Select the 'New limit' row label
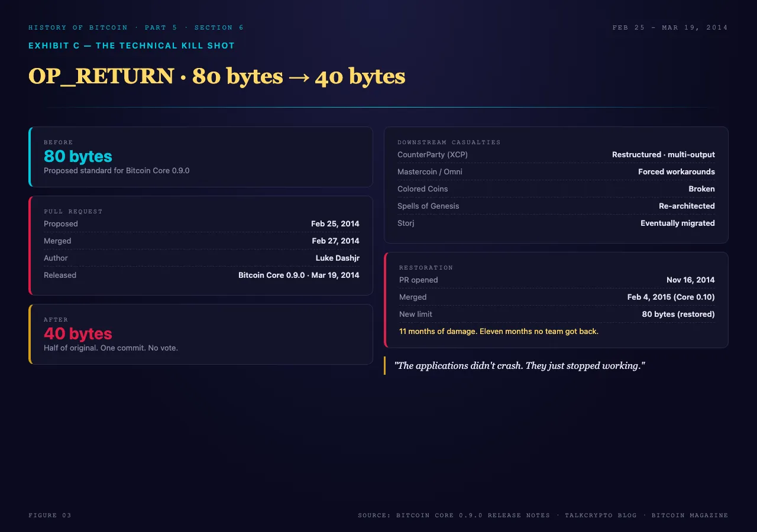Image resolution: width=757 pixels, height=532 pixels. pos(416,314)
